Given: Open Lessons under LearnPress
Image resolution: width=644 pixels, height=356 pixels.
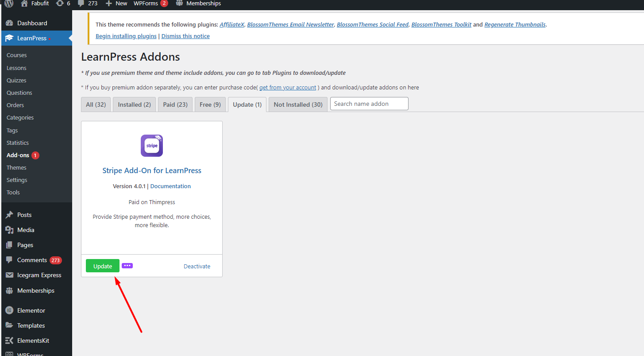Looking at the screenshot, I should (x=16, y=68).
